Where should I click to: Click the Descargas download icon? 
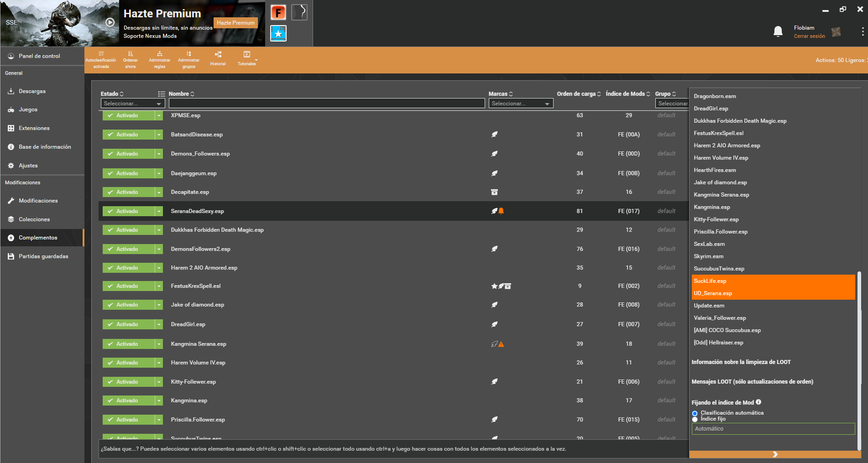11,91
